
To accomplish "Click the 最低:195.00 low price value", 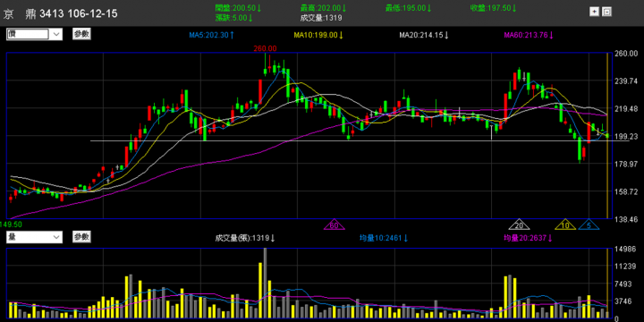I will coord(408,8).
